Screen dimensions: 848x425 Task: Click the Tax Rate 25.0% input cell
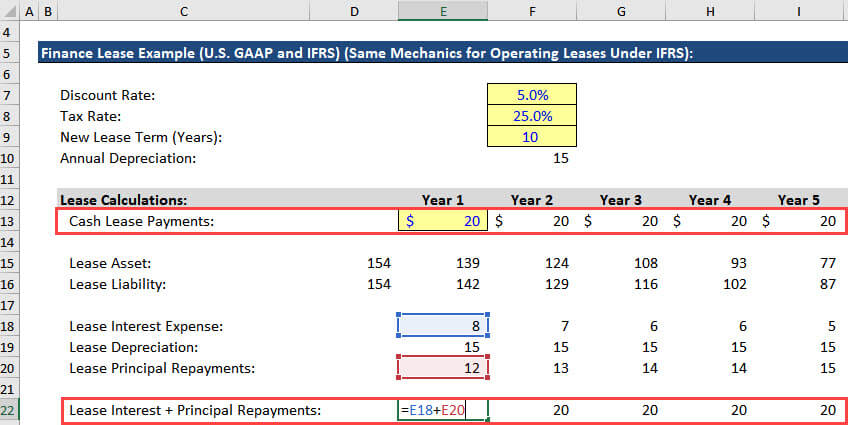coord(532,116)
